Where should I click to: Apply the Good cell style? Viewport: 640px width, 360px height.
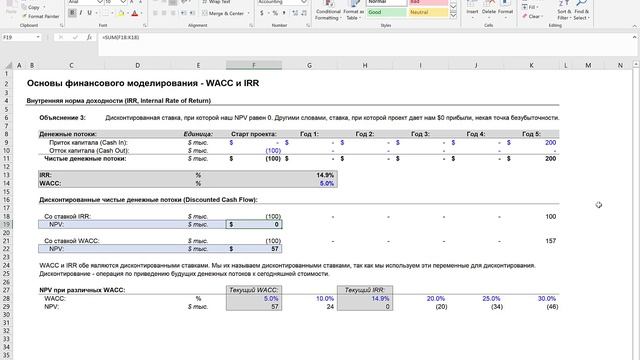[x=386, y=12]
